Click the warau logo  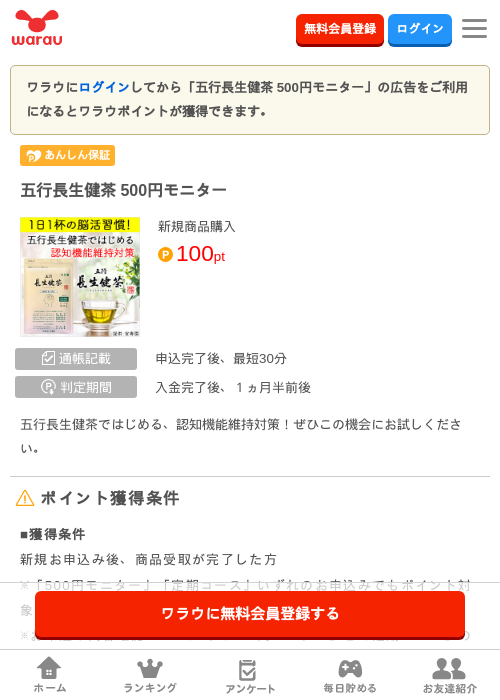pyautogui.click(x=37, y=28)
